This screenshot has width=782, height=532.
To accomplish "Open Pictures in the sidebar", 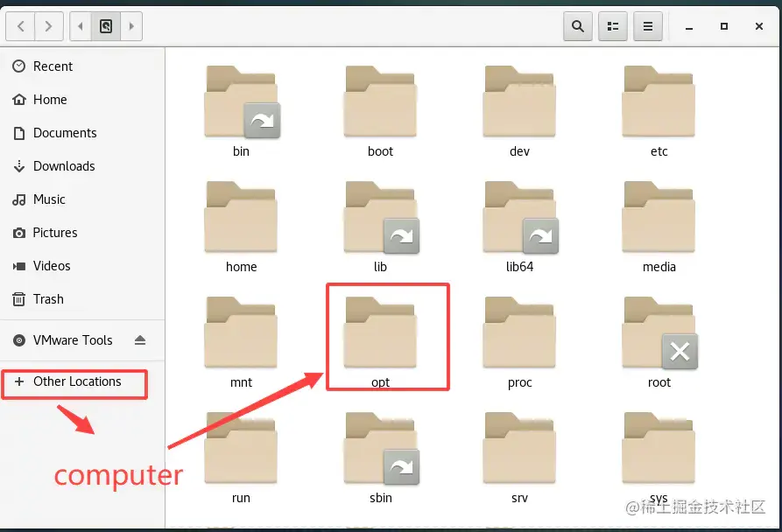I will click(x=82, y=233).
